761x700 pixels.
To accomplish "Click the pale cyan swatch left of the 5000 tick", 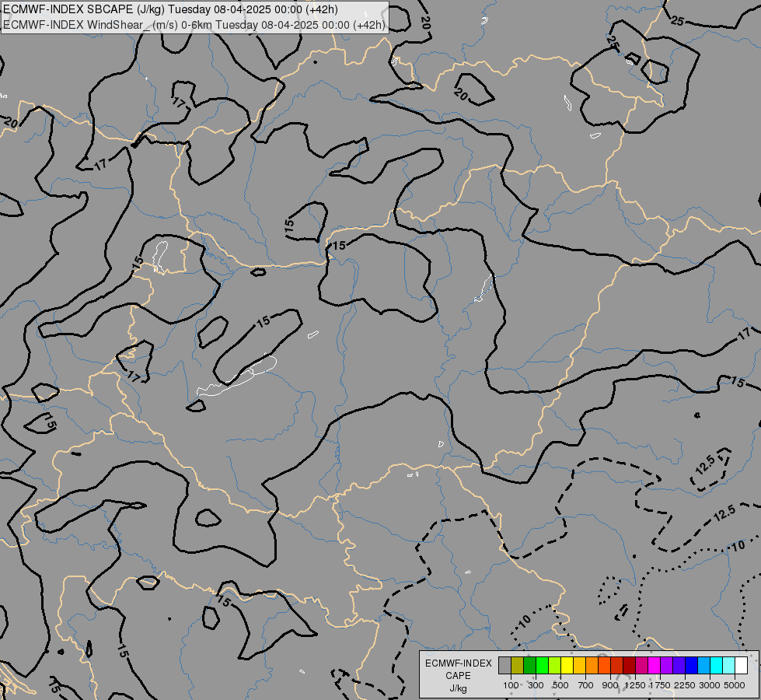I will 728,665.
